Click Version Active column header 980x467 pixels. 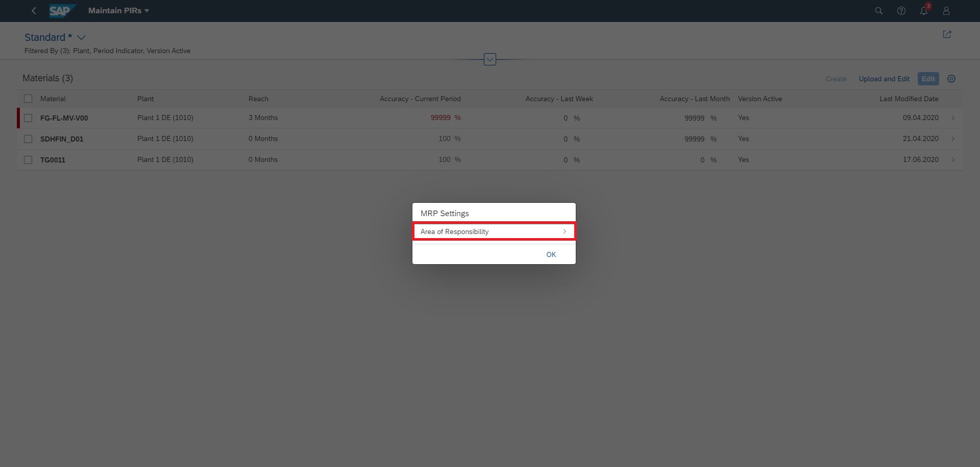(760, 99)
